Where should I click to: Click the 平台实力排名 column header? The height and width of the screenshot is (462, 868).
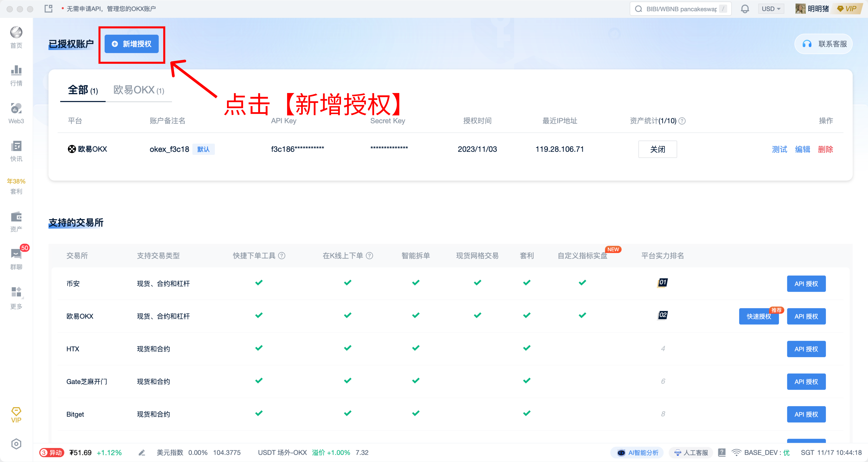click(x=662, y=255)
